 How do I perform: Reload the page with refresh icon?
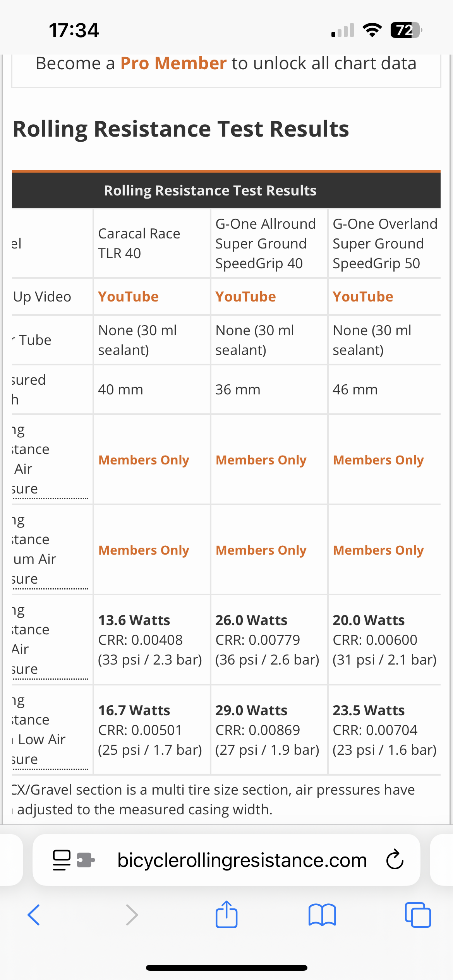point(395,860)
